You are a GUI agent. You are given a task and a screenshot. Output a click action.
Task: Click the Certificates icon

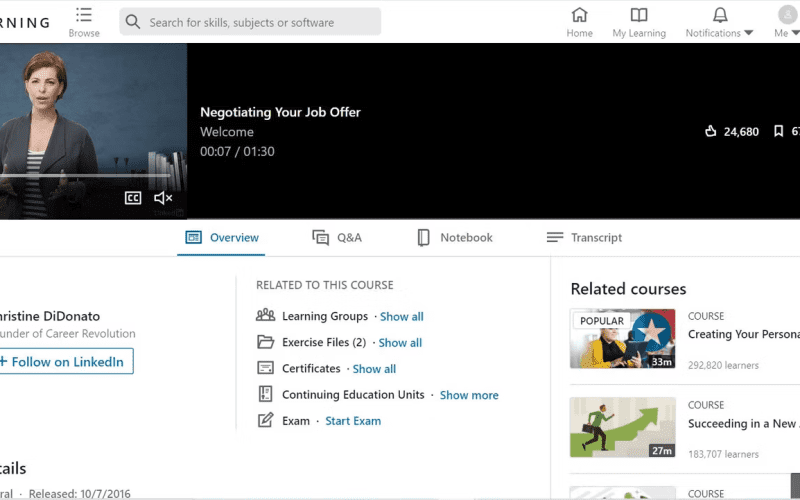pyautogui.click(x=265, y=368)
